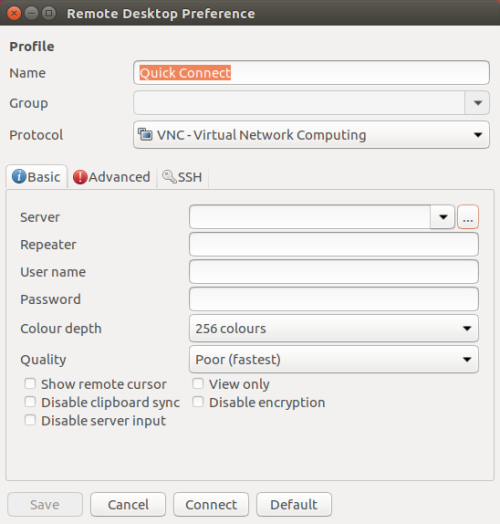
Task: Check Disable clipboard sync option
Action: [x=30, y=402]
